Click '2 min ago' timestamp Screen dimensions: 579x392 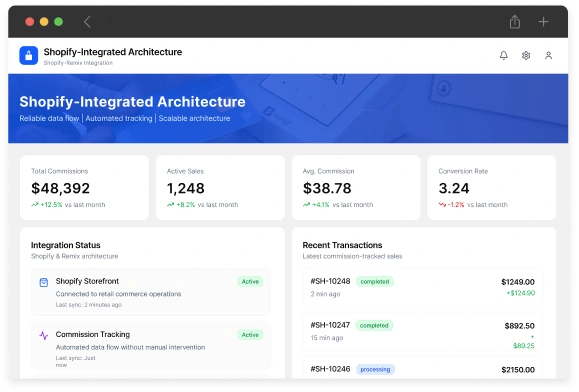(325, 294)
